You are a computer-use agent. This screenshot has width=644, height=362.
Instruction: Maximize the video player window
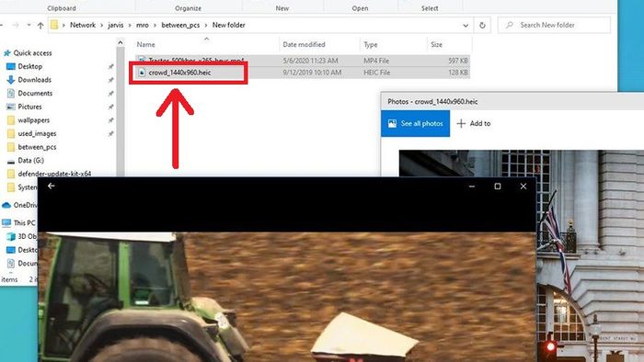coord(498,187)
